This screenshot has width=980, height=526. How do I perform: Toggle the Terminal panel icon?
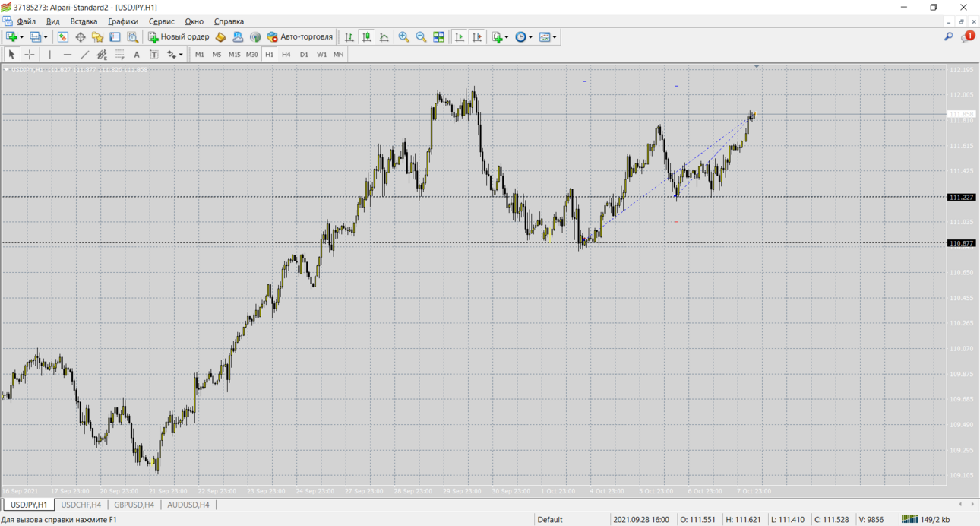coord(115,36)
